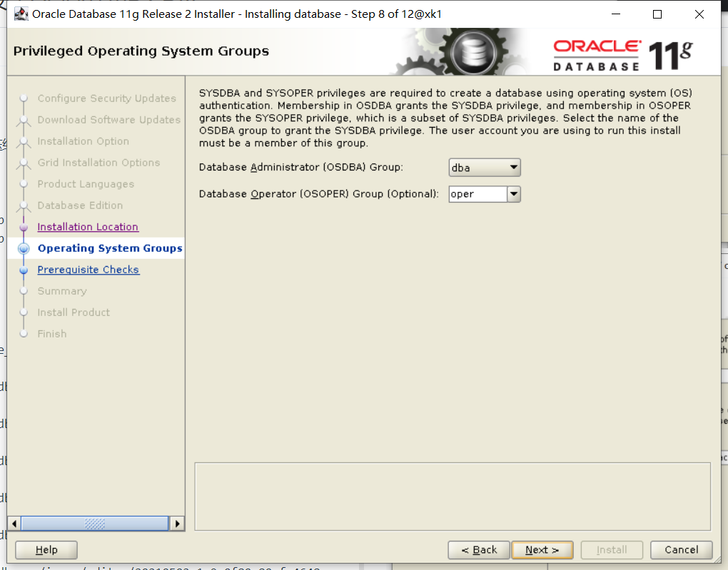Click the Prerequisite Checks step bullet icon
This screenshot has height=570, width=728.
(x=24, y=270)
